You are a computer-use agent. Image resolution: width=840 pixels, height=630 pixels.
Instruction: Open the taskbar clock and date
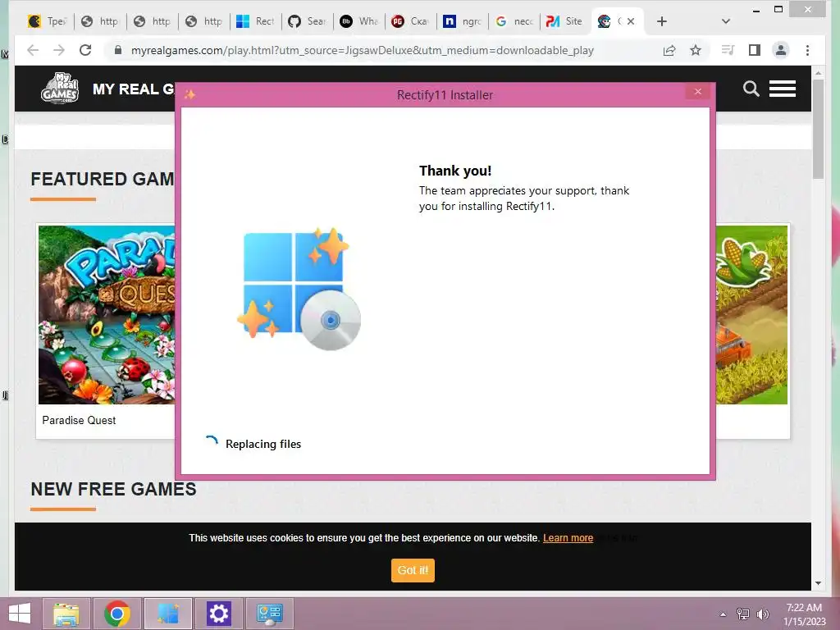[804, 614]
